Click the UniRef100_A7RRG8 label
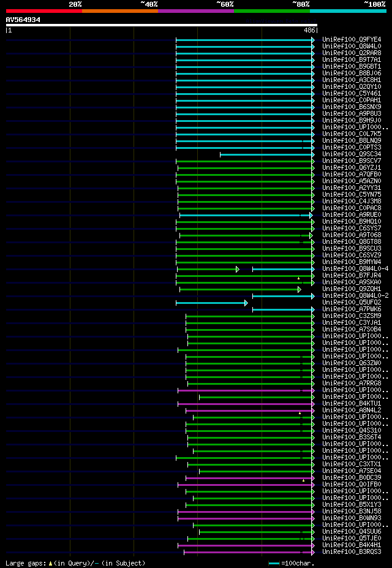The height and width of the screenshot is (568, 392). pyautogui.click(x=352, y=384)
